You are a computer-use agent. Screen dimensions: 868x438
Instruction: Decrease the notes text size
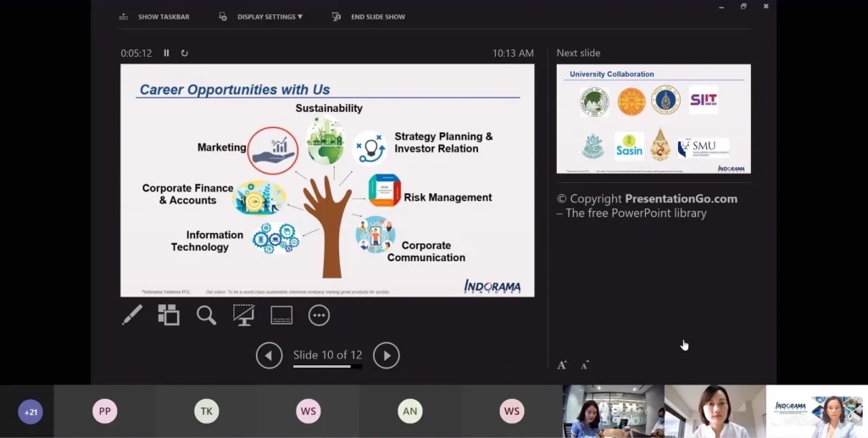(584, 365)
